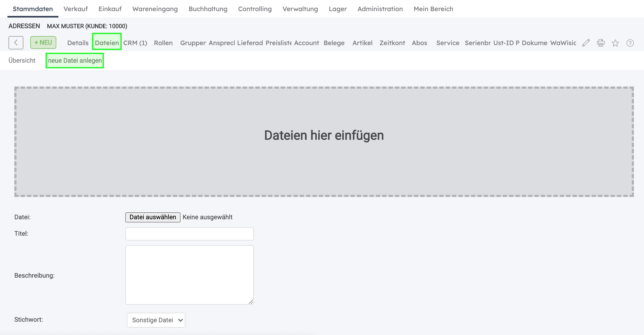
Task: Click the Datei auswählen button
Action: point(153,217)
